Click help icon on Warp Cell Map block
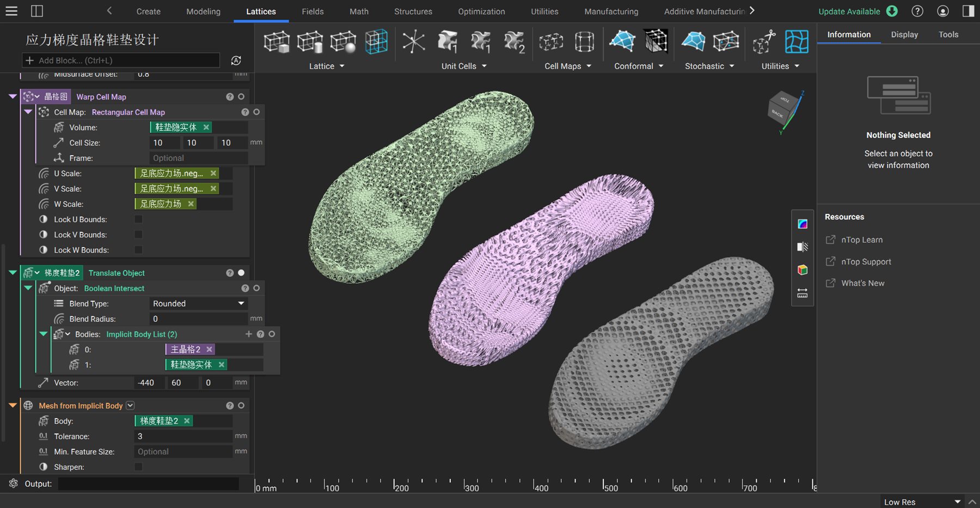The width and height of the screenshot is (980, 508). (x=230, y=96)
